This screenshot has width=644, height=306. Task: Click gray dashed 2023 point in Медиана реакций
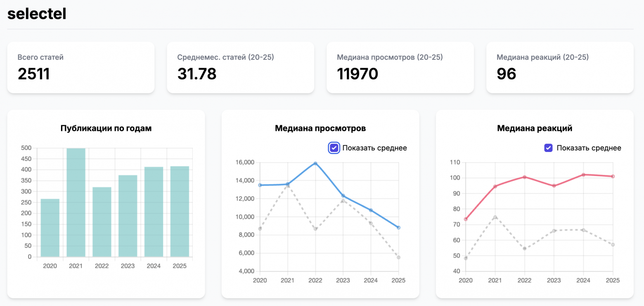554,231
